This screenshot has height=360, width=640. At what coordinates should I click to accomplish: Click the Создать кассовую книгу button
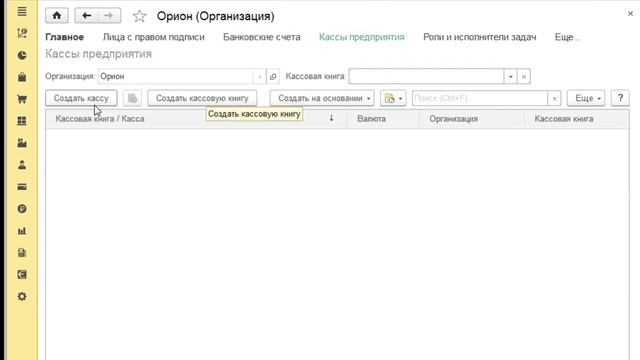[202, 98]
